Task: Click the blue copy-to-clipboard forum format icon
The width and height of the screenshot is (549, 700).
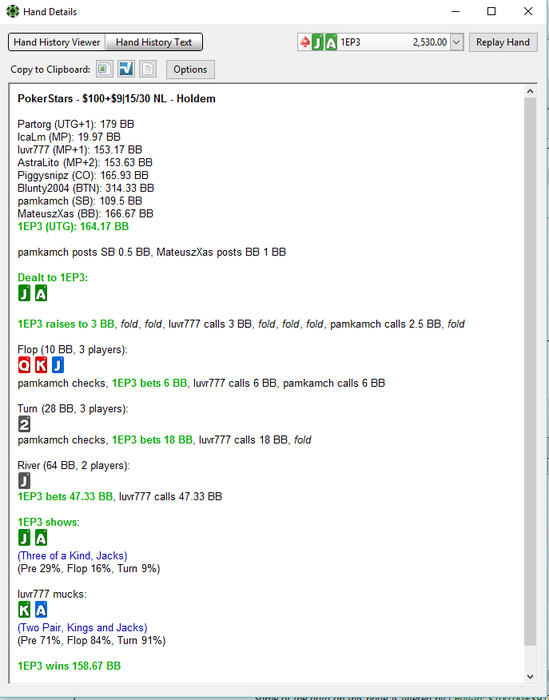Action: tap(126, 69)
